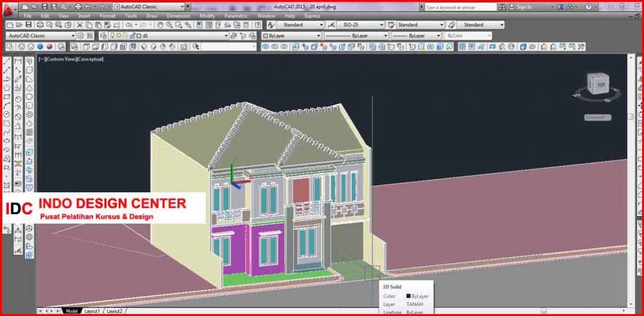
Task: Select the Polygon draw tool
Action: [6, 88]
